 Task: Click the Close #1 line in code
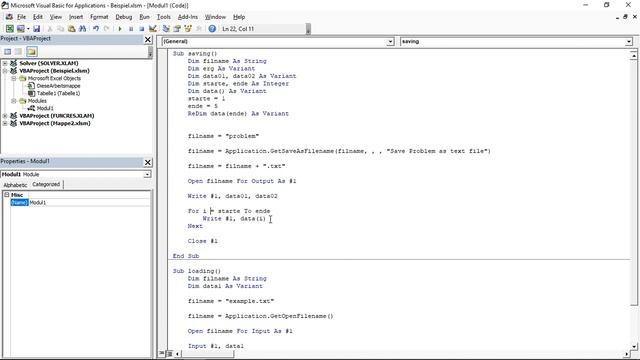pos(203,241)
